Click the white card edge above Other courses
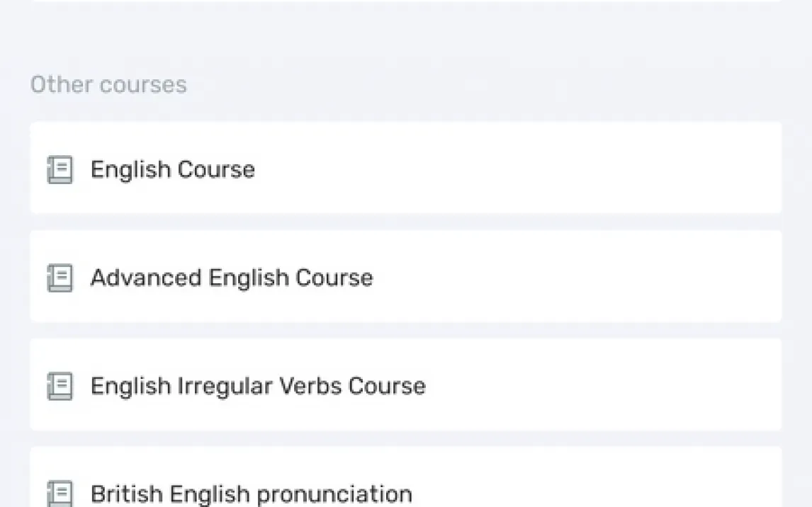Viewport: 812px width, 507px height. (x=405, y=1)
